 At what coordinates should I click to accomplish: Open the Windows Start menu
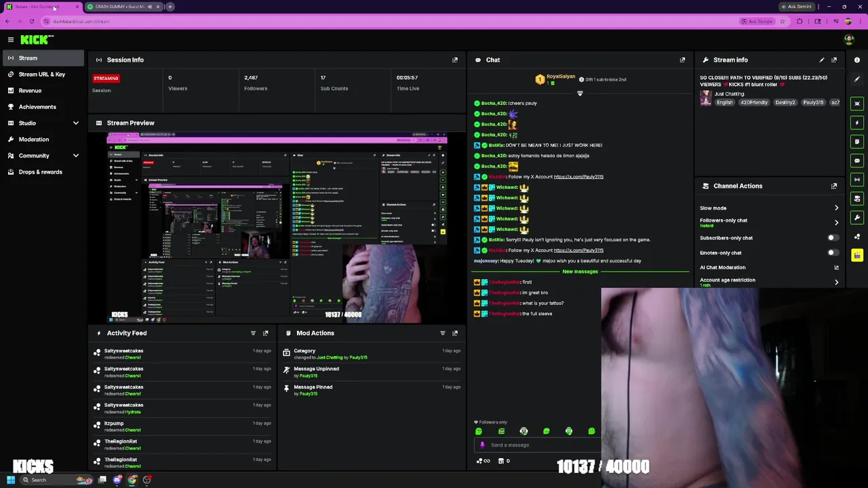click(x=11, y=480)
